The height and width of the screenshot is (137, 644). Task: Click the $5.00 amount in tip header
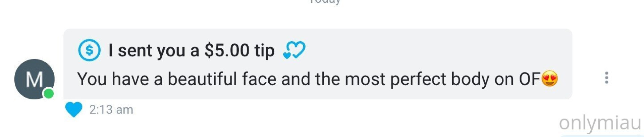tap(227, 50)
